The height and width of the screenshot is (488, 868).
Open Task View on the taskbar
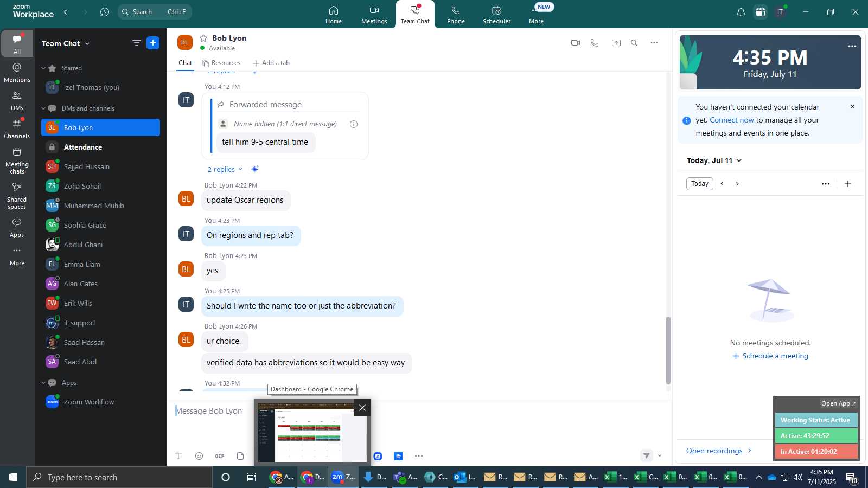pyautogui.click(x=251, y=477)
